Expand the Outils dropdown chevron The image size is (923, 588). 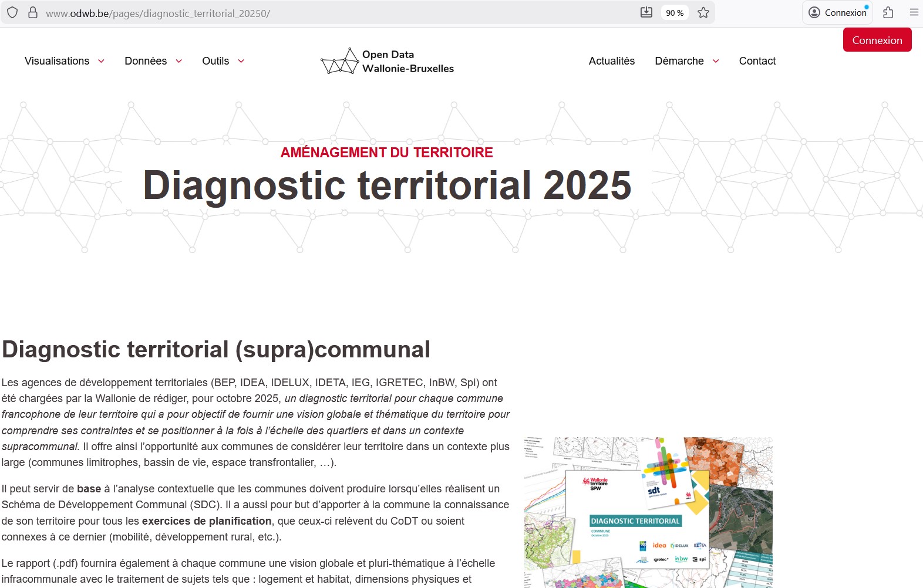pos(241,61)
